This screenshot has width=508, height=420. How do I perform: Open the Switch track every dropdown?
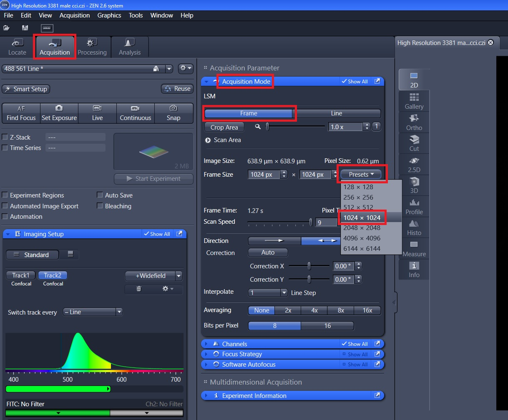(93, 312)
